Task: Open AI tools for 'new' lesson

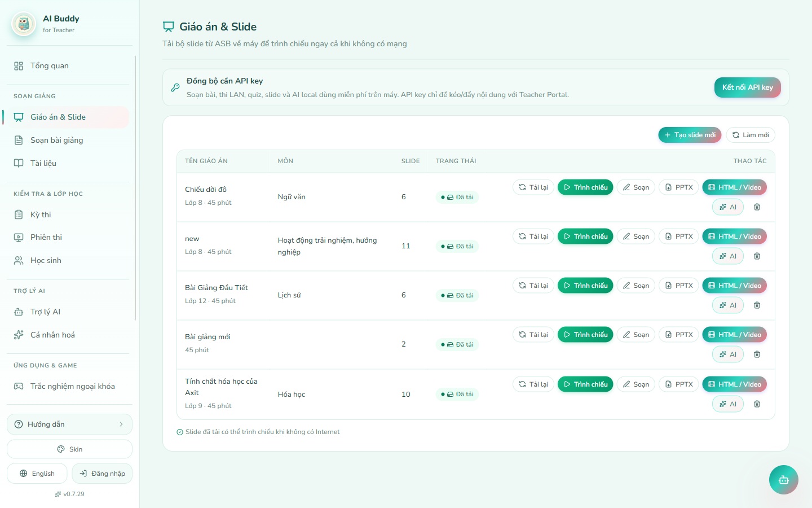Action: pyautogui.click(x=728, y=256)
